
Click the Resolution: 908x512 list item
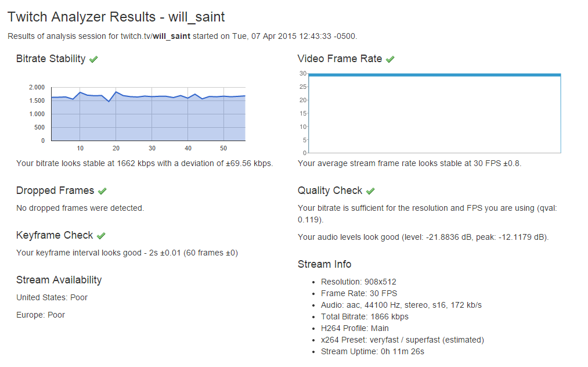(x=359, y=282)
